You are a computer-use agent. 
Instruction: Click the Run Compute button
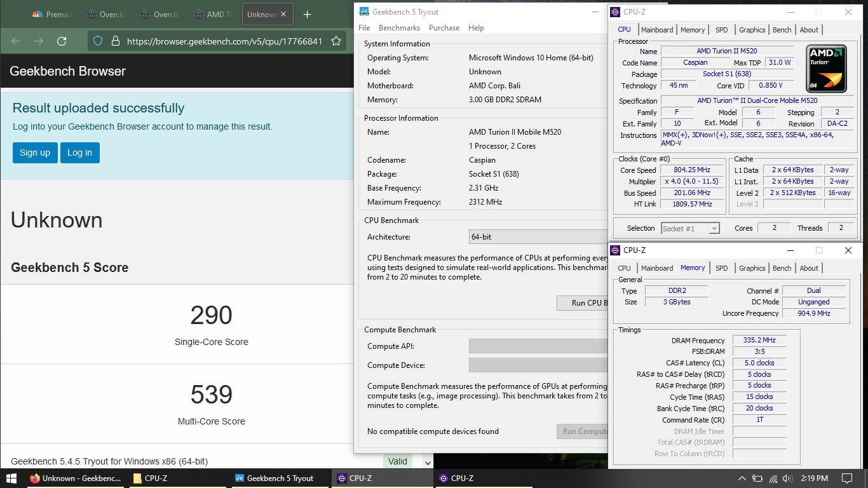pyautogui.click(x=582, y=431)
